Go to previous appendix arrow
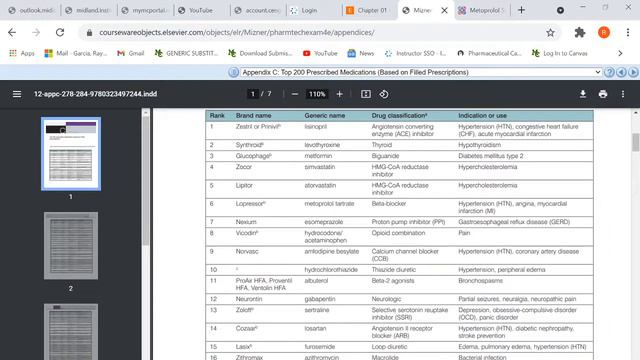The image size is (640, 360). pyautogui.click(x=621, y=72)
